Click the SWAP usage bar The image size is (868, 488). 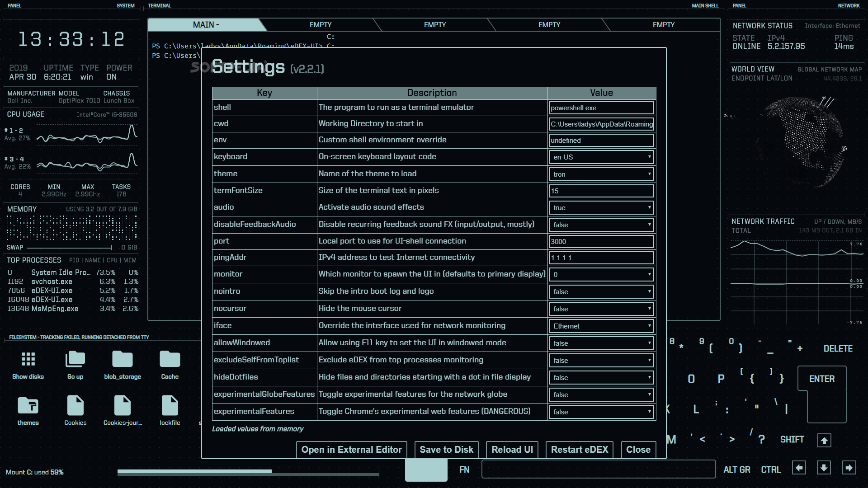69,248
